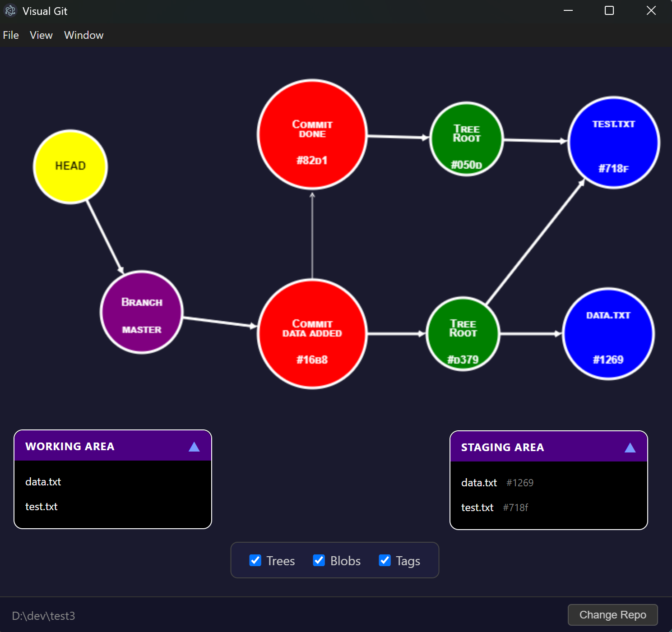This screenshot has height=632, width=672.
Task: Open the TEST.TXT blob node #718f
Action: coord(613,143)
